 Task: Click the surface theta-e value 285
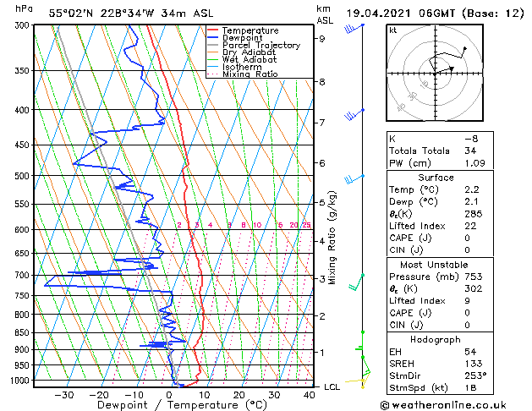coord(474,214)
